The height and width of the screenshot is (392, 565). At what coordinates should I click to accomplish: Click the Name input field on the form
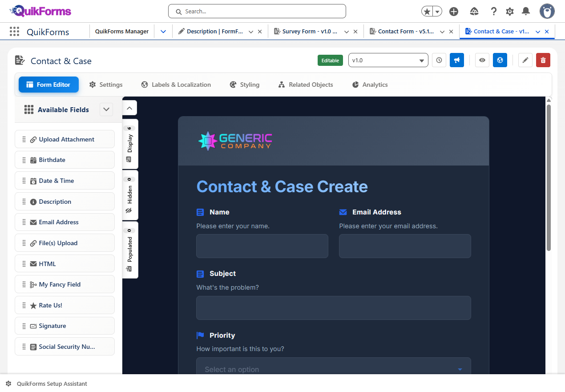coord(262,246)
